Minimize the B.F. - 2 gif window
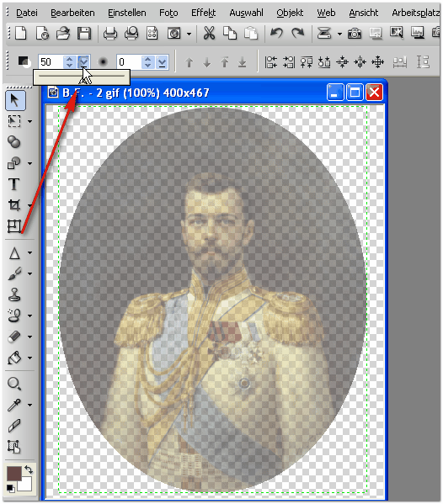Image resolution: width=443 pixels, height=504 pixels. (335, 93)
